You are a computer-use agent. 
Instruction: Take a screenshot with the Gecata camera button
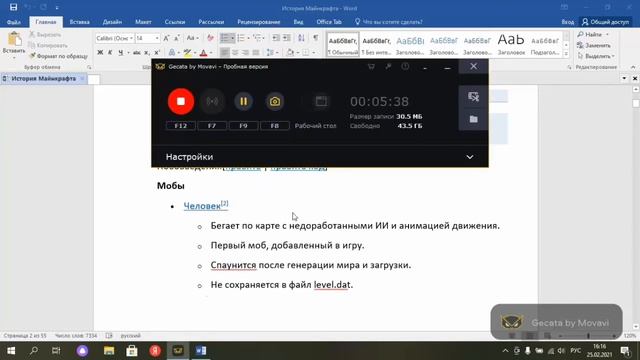[275, 101]
